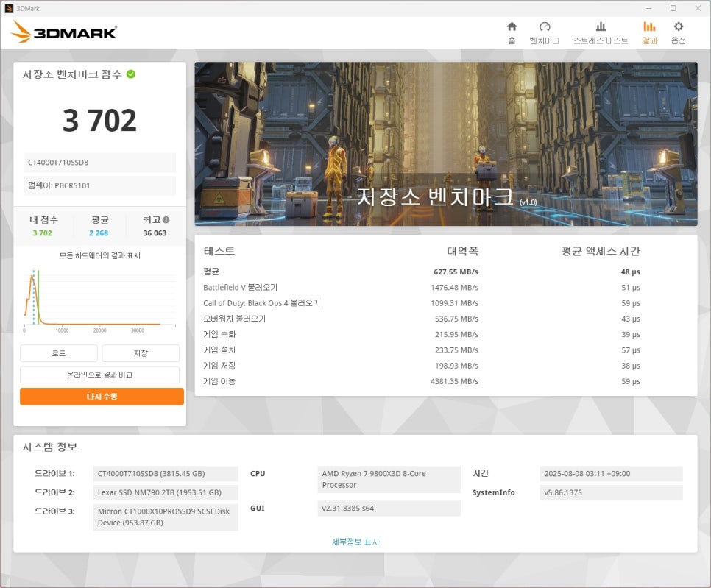The image size is (711, 588).
Task: Click the best score 36 063
Action: (155, 233)
